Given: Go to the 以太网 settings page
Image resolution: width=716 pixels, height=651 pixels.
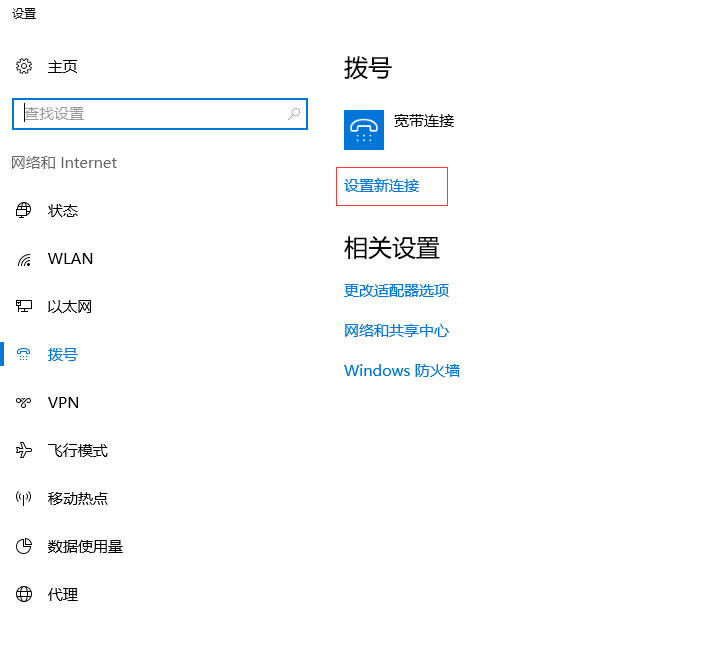Looking at the screenshot, I should [x=69, y=307].
